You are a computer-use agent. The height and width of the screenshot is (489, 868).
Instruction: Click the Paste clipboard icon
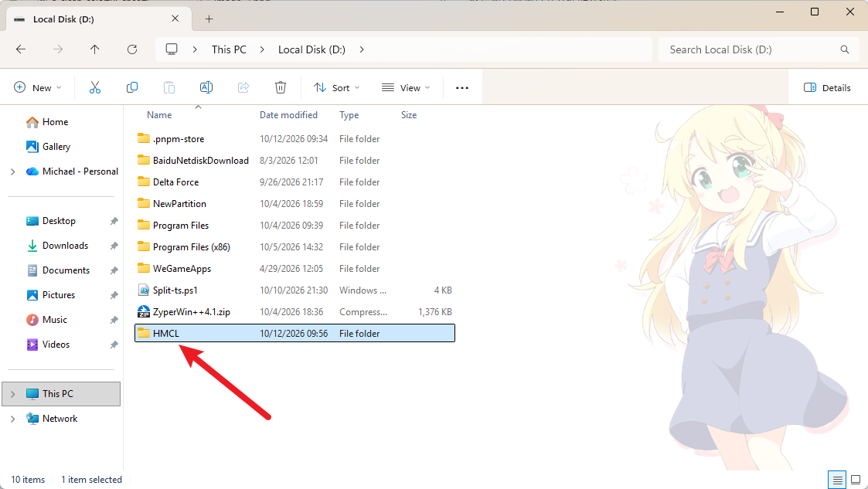[x=168, y=87]
